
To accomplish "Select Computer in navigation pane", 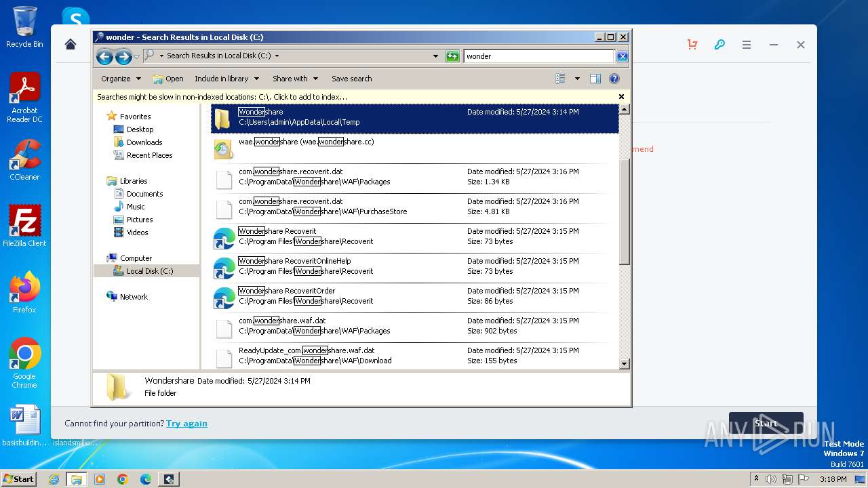I will [x=136, y=258].
